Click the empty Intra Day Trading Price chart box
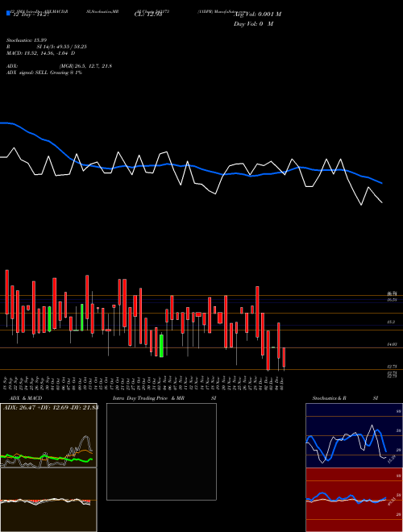This screenshot has width=403, height=532. [x=161, y=451]
